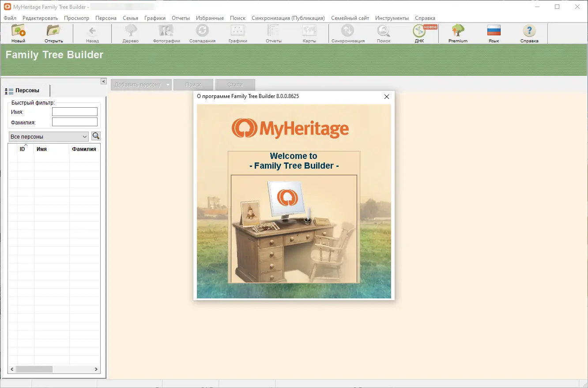Click the Поиск toolbar icon
This screenshot has height=388, width=588.
[x=383, y=32]
